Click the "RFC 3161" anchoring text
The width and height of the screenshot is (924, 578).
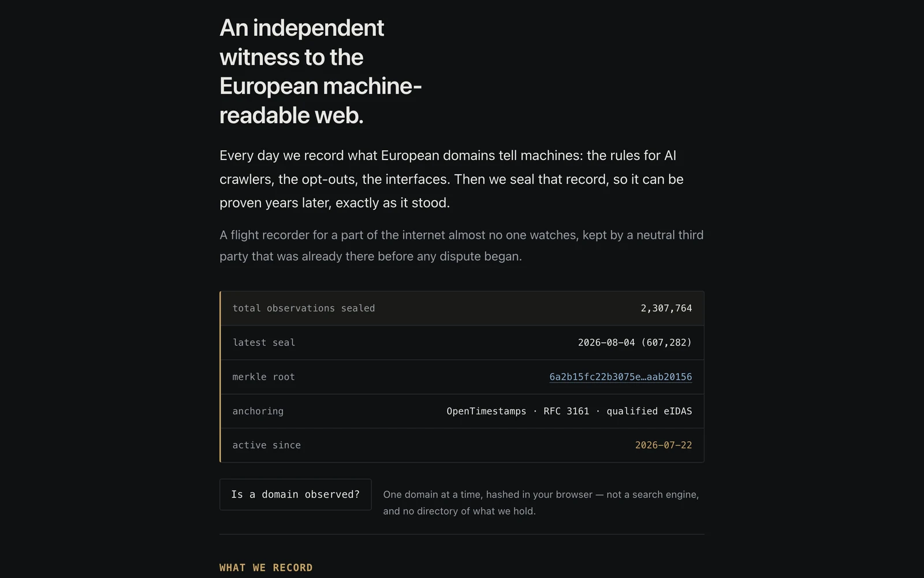point(567,411)
